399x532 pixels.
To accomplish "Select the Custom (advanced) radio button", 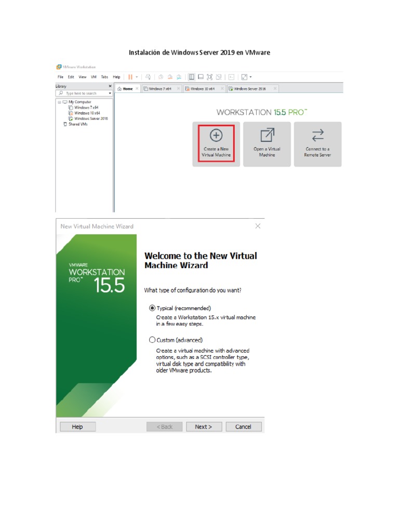I will [x=152, y=340].
